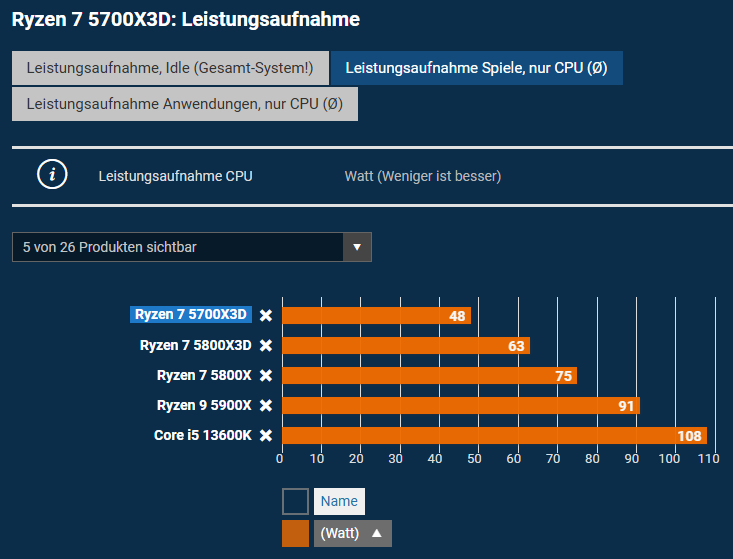Remove Ryzen 7 5800X with its X icon
The image size is (733, 559).
click(x=266, y=375)
